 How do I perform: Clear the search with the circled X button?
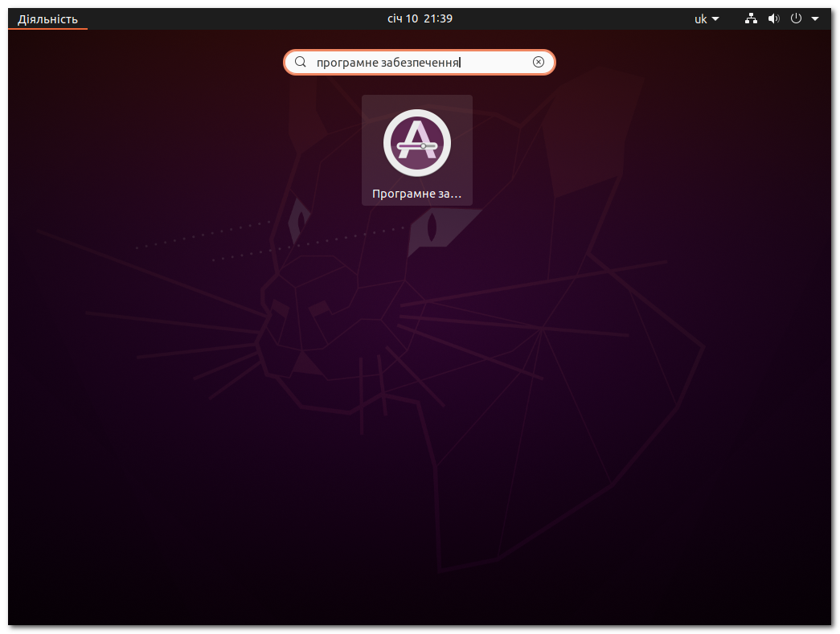click(x=538, y=61)
